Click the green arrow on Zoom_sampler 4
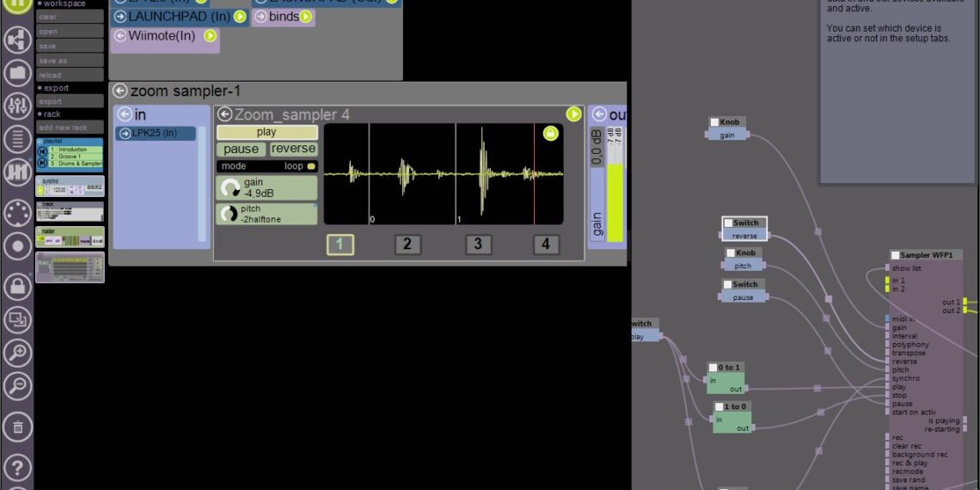980x490 pixels. click(x=573, y=114)
